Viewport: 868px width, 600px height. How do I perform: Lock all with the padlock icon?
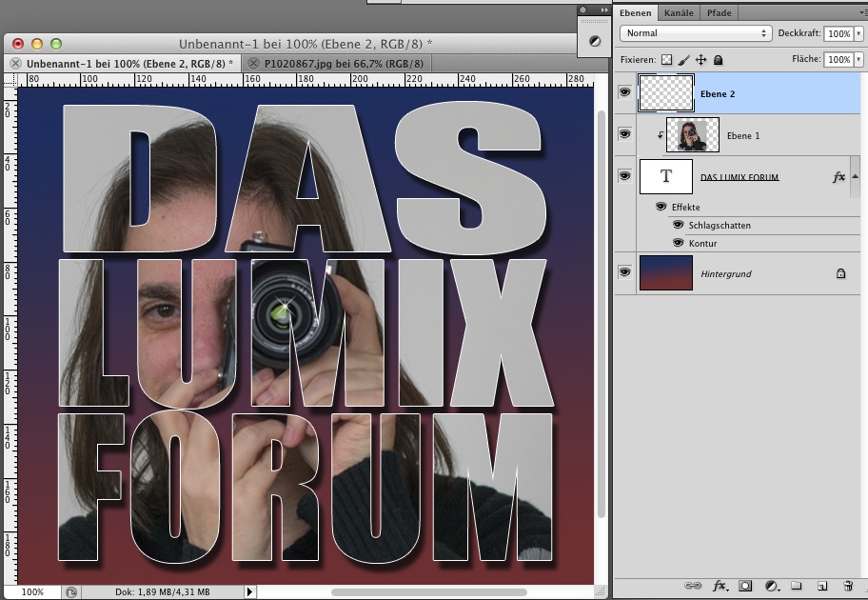(x=718, y=60)
